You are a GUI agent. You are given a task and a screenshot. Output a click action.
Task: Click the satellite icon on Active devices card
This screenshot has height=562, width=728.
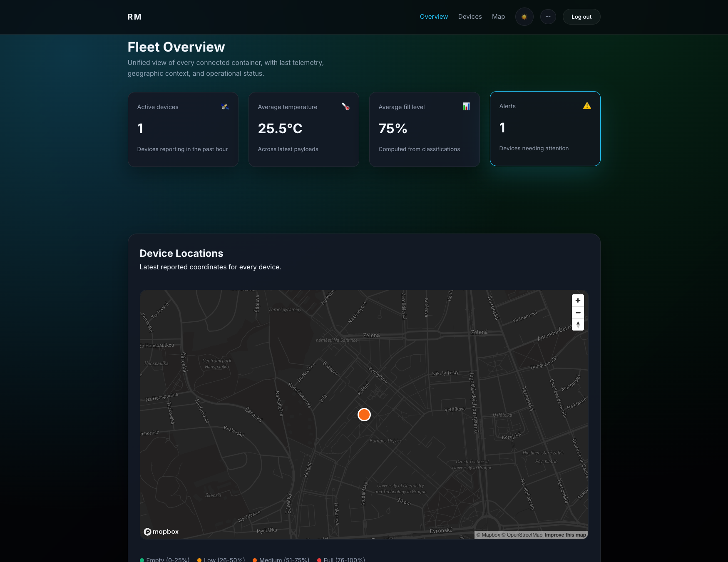pos(225,107)
